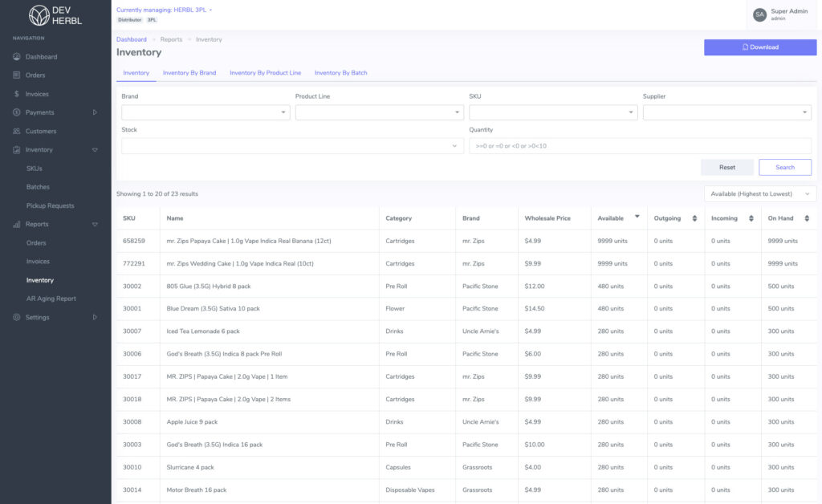
Task: Sort table by On Hand column arrows
Action: pyautogui.click(x=807, y=218)
